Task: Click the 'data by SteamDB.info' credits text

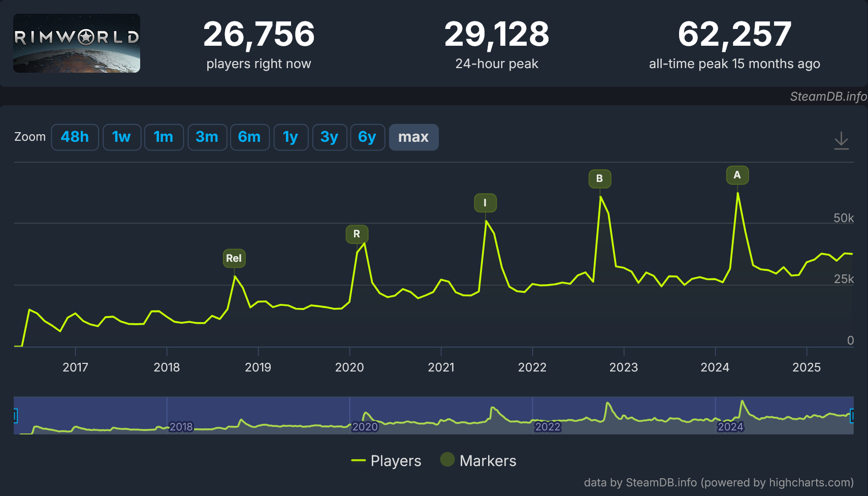Action: 719,482
